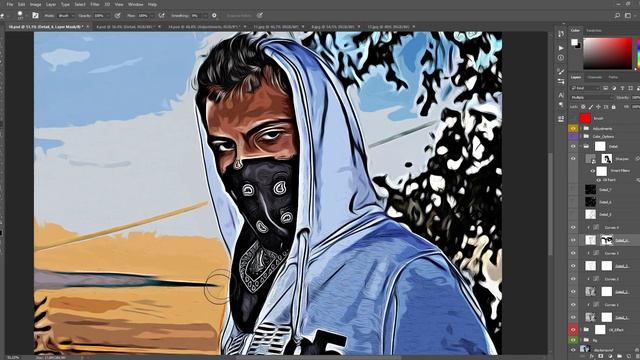This screenshot has height=360, width=640.
Task: Add layer style fx icon
Action: (592, 356)
